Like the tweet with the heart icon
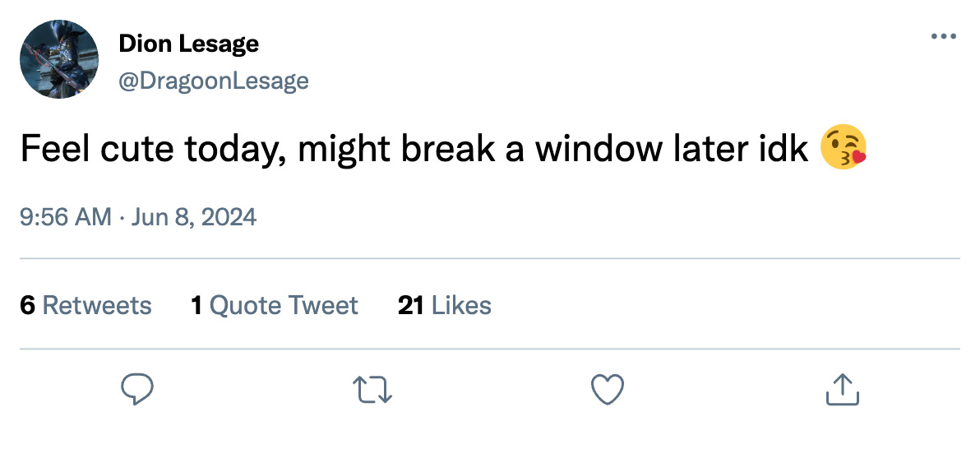The height and width of the screenshot is (449, 980). pos(608,389)
